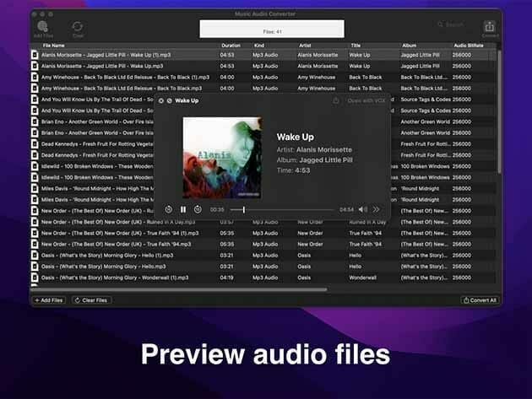This screenshot has height=399, width=532.
Task: Click the skip-back icon in the preview player
Action: 169,209
